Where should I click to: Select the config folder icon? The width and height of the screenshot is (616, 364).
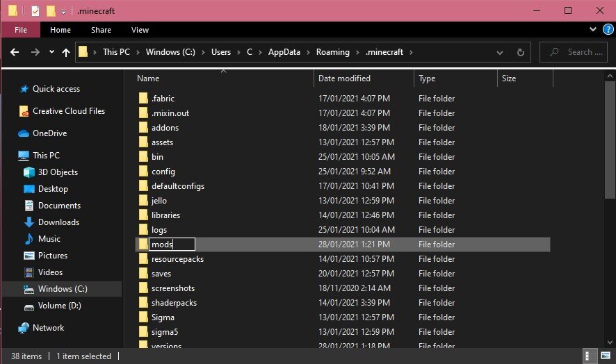143,171
